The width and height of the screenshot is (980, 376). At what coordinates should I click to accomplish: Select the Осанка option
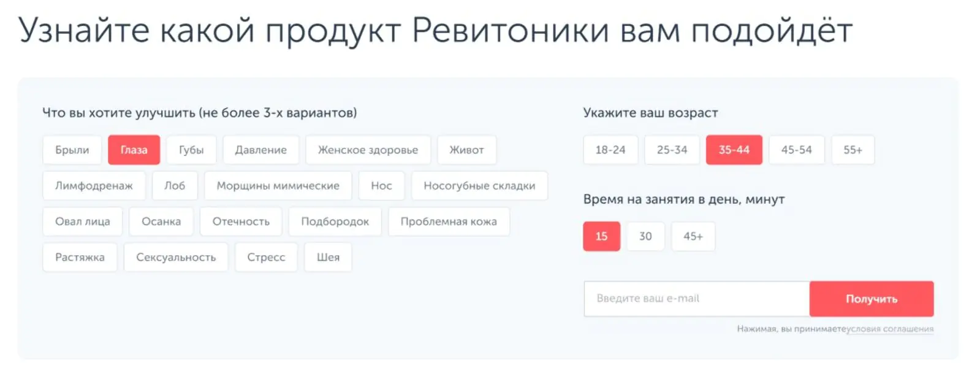tap(161, 221)
